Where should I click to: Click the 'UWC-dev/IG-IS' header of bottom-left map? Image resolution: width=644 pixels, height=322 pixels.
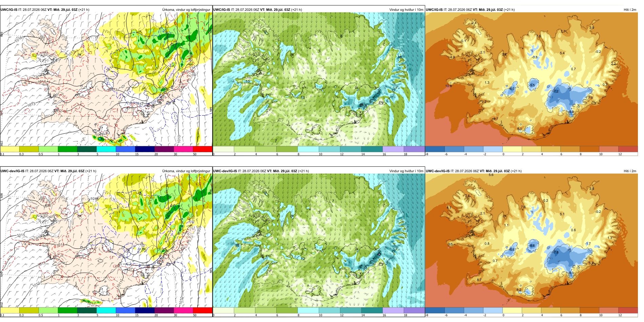click(12, 171)
